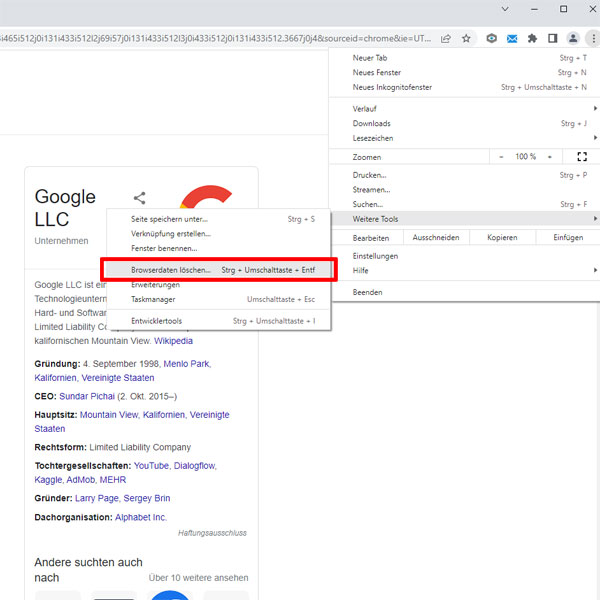Open tab search chevron in title bar
600x600 pixels.
click(x=506, y=9)
